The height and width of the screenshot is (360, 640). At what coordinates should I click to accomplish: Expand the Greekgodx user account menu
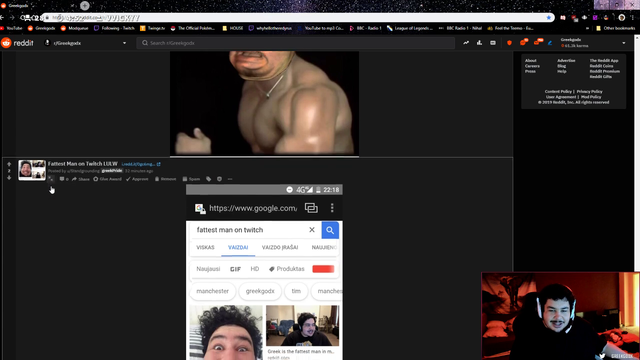(x=623, y=43)
